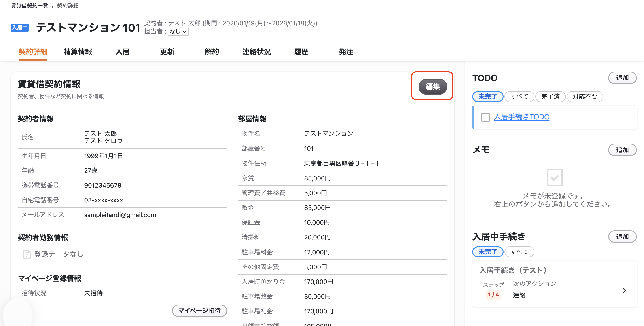Select email sampleitandi@gmail.com
Image resolution: width=644 pixels, height=326 pixels.
tap(120, 215)
